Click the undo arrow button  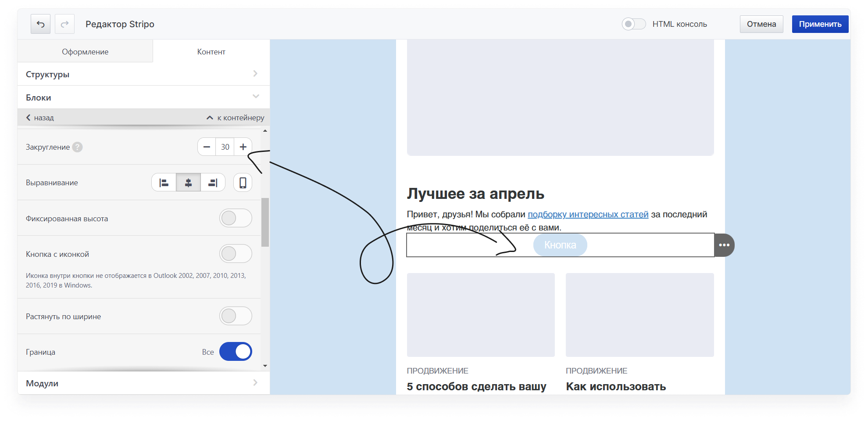coord(40,24)
